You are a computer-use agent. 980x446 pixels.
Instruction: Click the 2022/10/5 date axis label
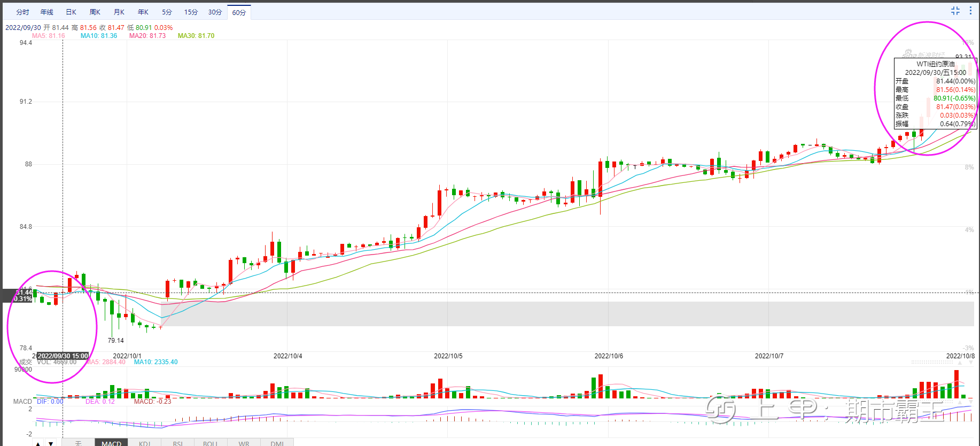448,356
